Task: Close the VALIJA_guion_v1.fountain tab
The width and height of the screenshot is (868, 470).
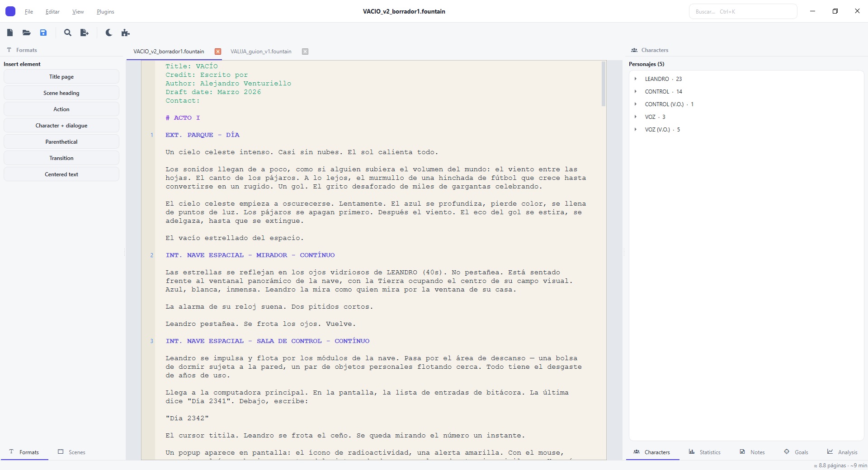Action: pyautogui.click(x=305, y=52)
